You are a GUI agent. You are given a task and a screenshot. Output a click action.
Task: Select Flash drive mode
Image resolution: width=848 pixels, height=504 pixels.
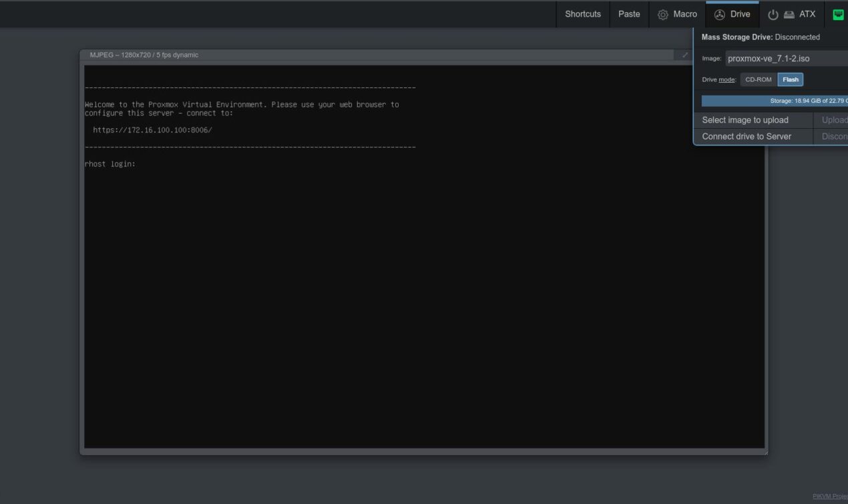tap(791, 79)
